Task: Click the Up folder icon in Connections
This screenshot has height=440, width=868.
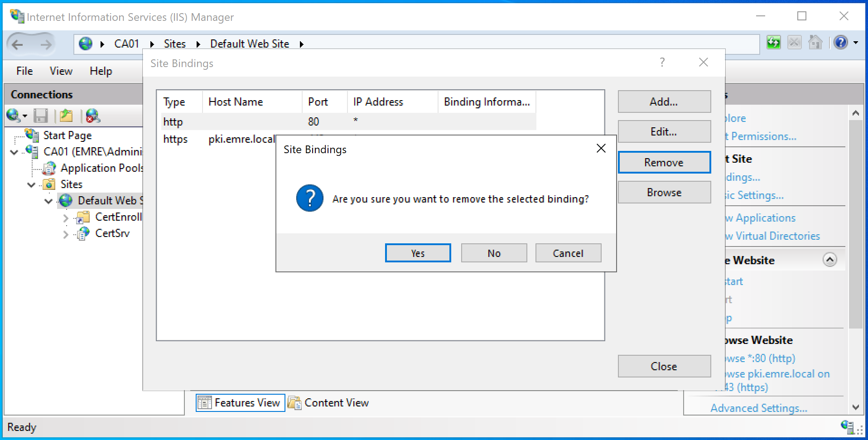Action: (x=66, y=116)
